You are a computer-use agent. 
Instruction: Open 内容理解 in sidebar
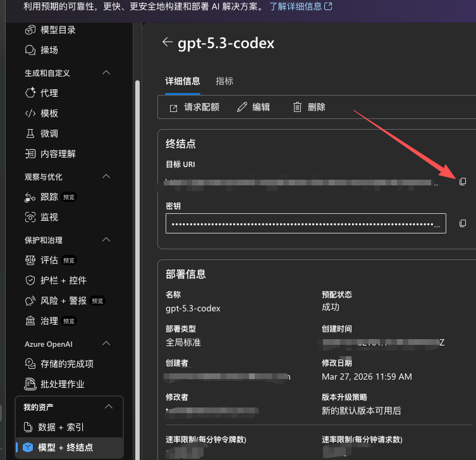(x=58, y=154)
